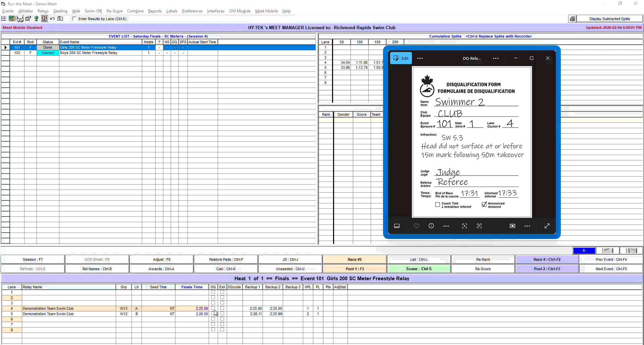This screenshot has height=345, width=644.
Task: Open the Seeding menu
Action: (x=60, y=11)
